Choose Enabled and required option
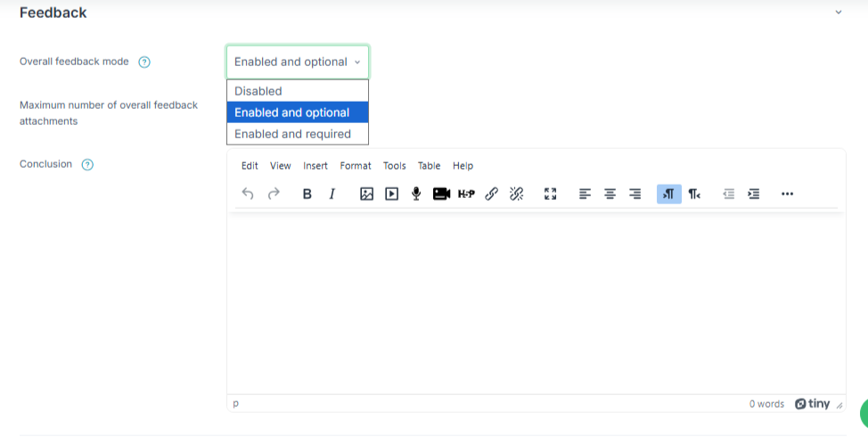Screen dimensions: 868x437 coord(298,134)
